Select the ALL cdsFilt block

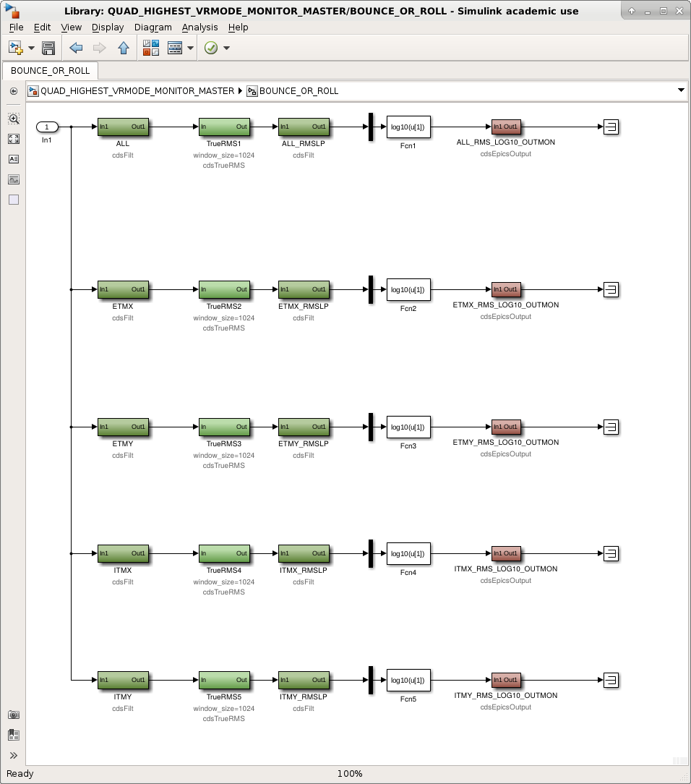[123, 127]
